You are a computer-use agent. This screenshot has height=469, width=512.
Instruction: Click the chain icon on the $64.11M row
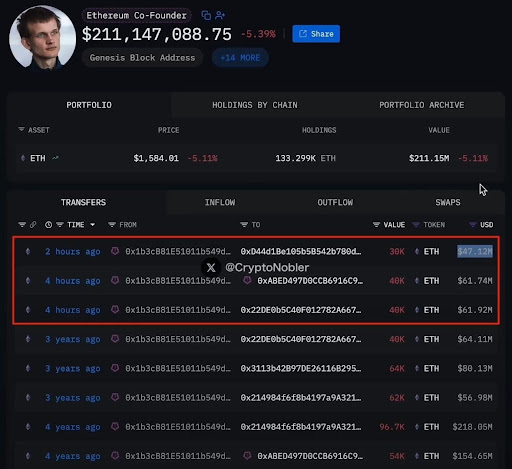(x=28, y=339)
